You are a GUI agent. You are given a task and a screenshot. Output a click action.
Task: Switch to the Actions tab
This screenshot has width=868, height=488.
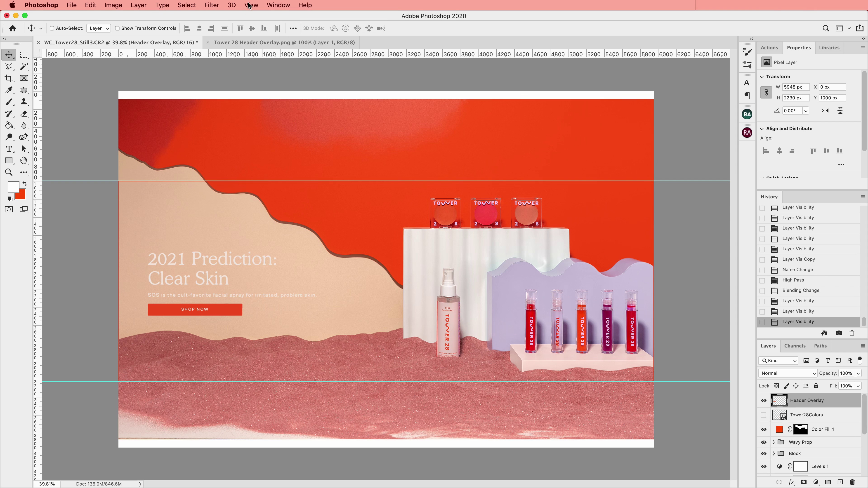coord(769,47)
